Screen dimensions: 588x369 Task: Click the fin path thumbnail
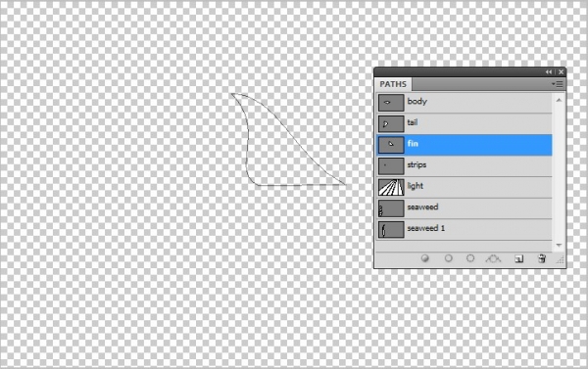[391, 145]
